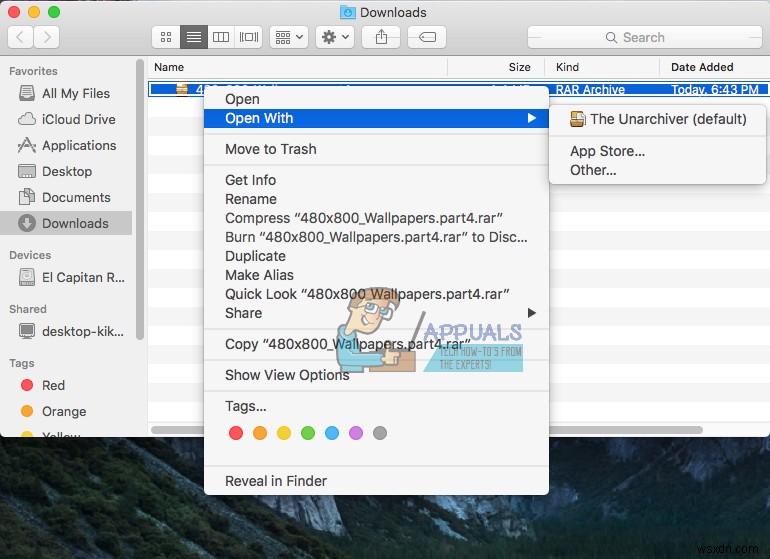The height and width of the screenshot is (559, 770).
Task: Apply green tag color dot
Action: 308,433
